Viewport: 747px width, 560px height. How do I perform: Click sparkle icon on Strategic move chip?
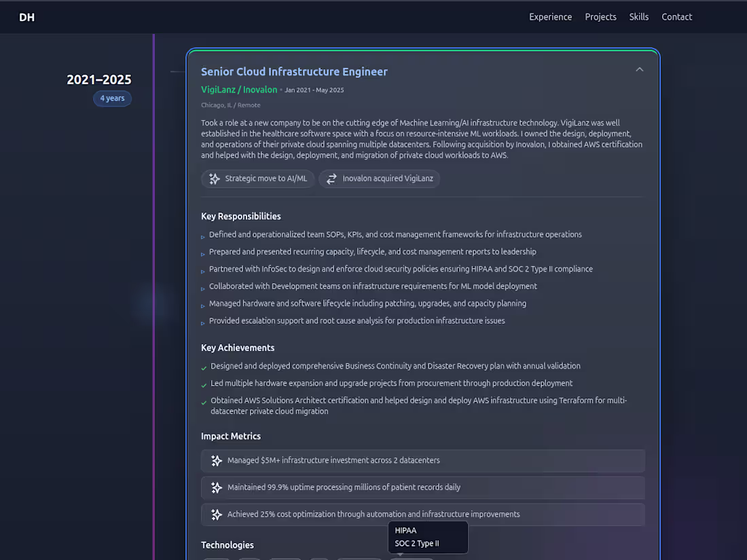pos(215,179)
